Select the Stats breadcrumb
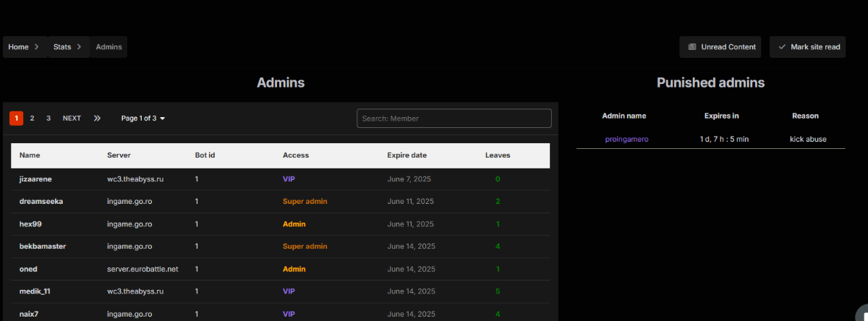Image resolution: width=868 pixels, height=321 pixels. [x=62, y=47]
